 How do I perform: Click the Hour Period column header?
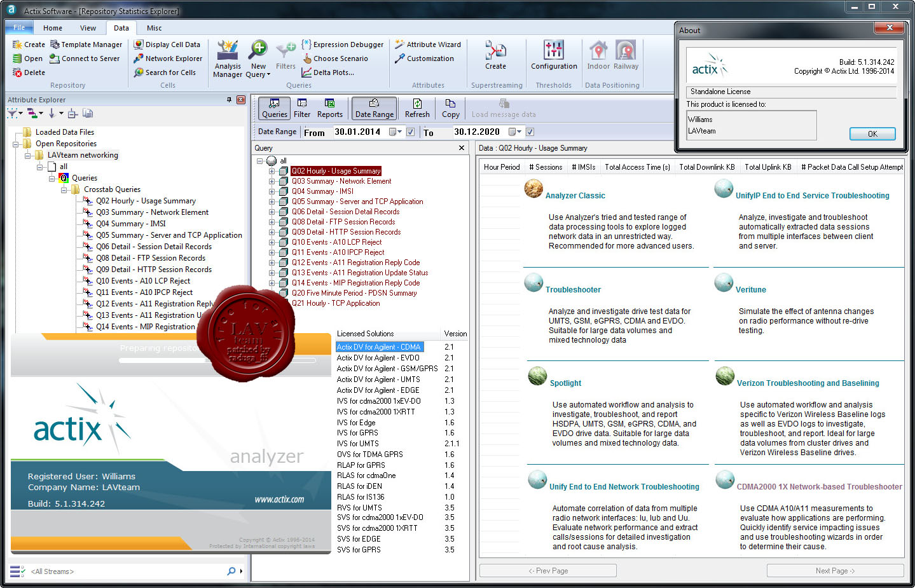click(x=502, y=167)
